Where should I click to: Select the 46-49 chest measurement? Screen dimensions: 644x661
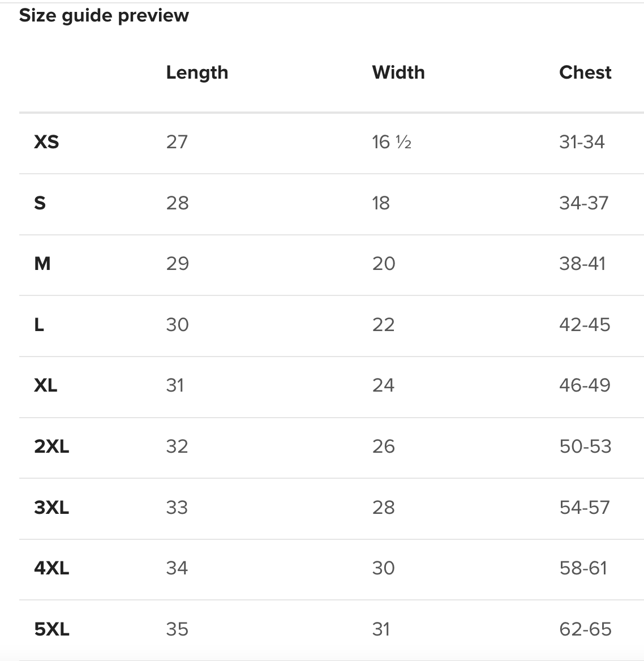click(585, 385)
